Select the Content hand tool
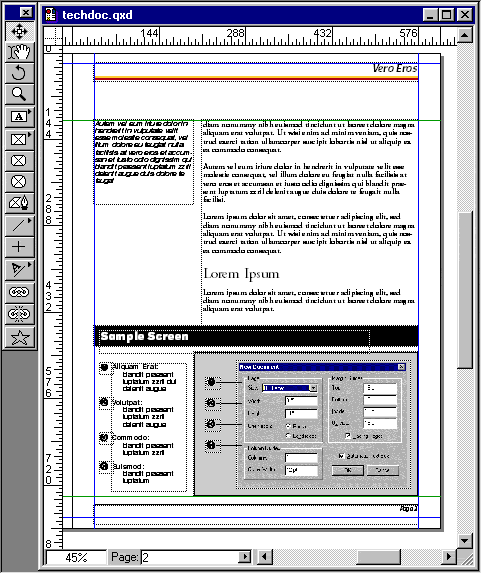Viewport: 482px width, 574px height. tap(19, 52)
